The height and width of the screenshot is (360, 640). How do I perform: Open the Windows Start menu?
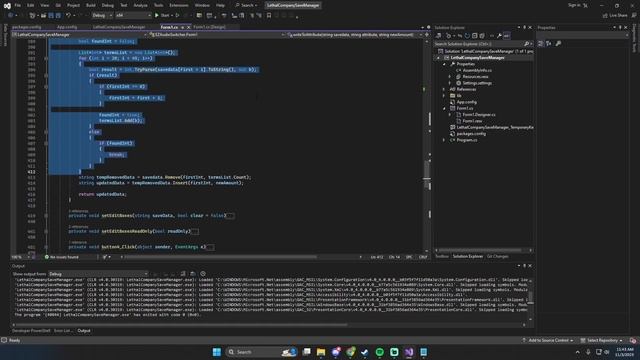(217, 352)
